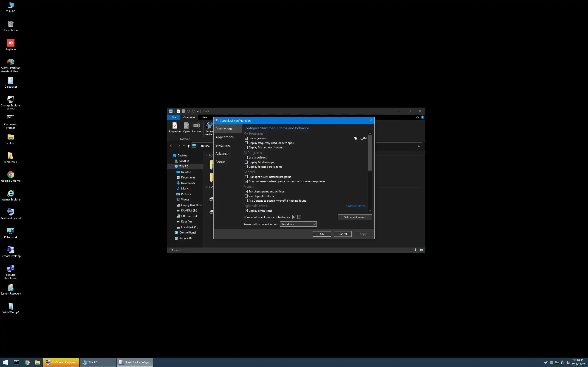Click PENetwork desktop icon

[11, 231]
